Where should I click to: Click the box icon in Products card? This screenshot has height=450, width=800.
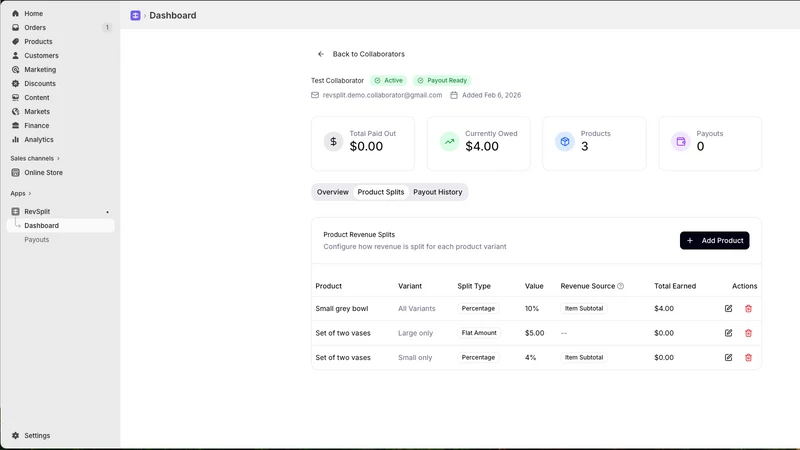[x=565, y=141]
